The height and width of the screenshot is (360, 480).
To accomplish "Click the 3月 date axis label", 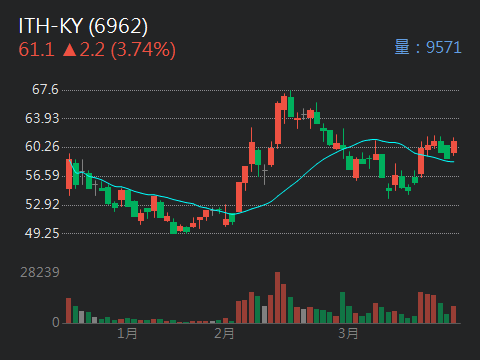I will 348,333.
